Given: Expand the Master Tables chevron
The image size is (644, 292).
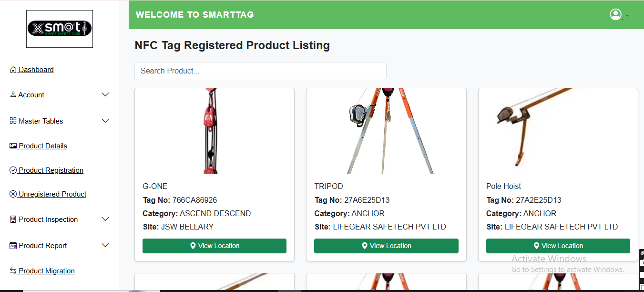Looking at the screenshot, I should coord(105,121).
